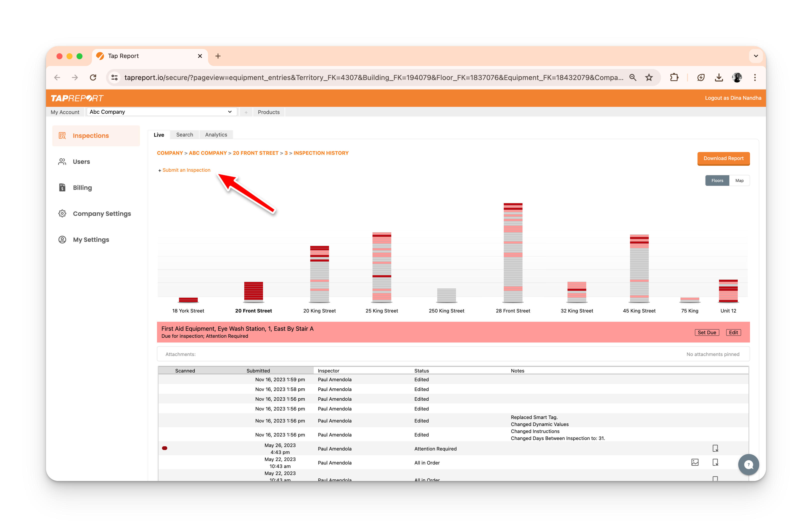Viewport: 812px width, 527px height.
Task: Open image attachment icon for May 22 entry
Action: click(695, 462)
